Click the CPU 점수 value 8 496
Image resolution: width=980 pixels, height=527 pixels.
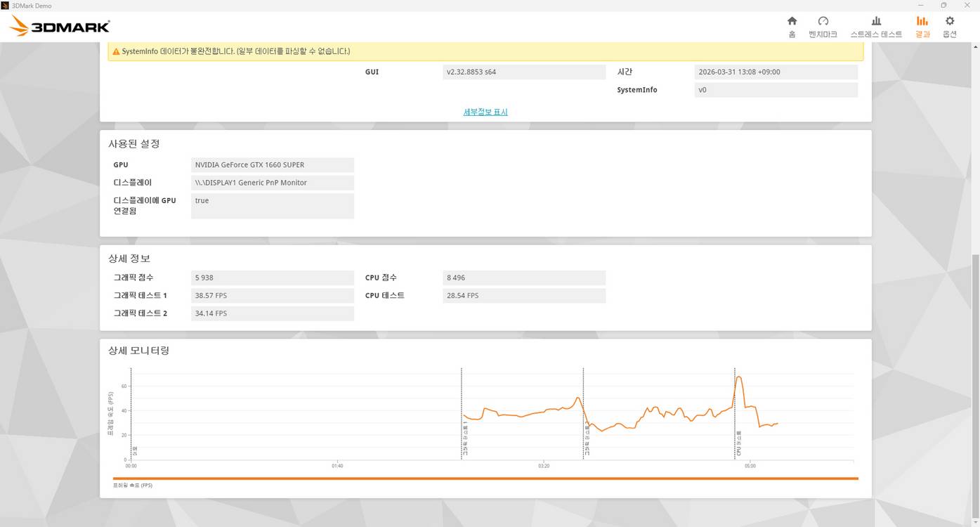(523, 278)
